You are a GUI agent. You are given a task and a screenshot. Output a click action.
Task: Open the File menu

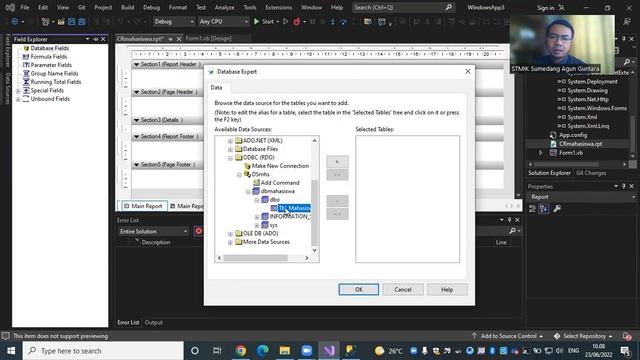click(25, 7)
